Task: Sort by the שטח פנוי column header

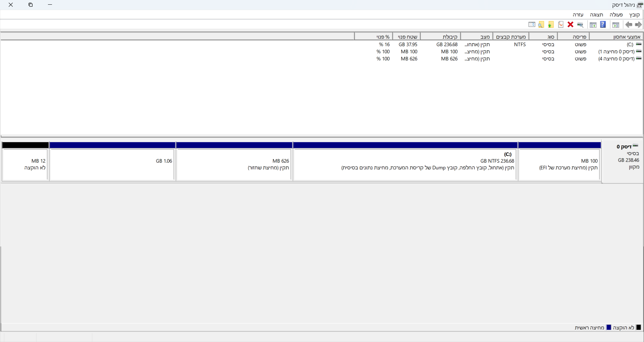Action: [x=406, y=37]
